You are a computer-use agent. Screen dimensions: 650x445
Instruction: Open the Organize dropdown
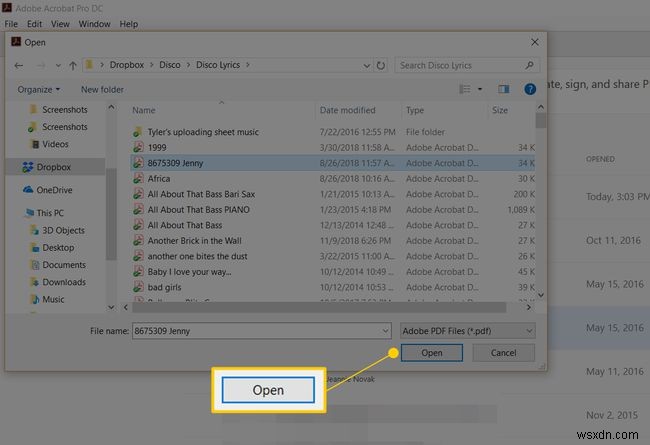click(39, 90)
